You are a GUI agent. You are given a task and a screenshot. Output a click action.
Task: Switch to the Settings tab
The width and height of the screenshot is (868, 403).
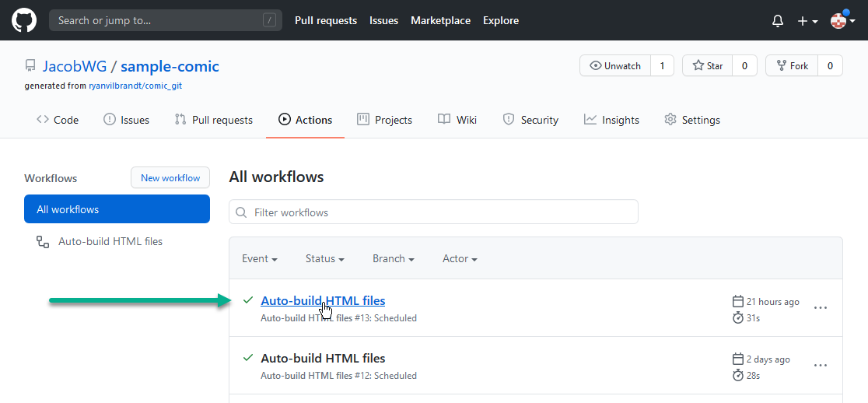(692, 120)
